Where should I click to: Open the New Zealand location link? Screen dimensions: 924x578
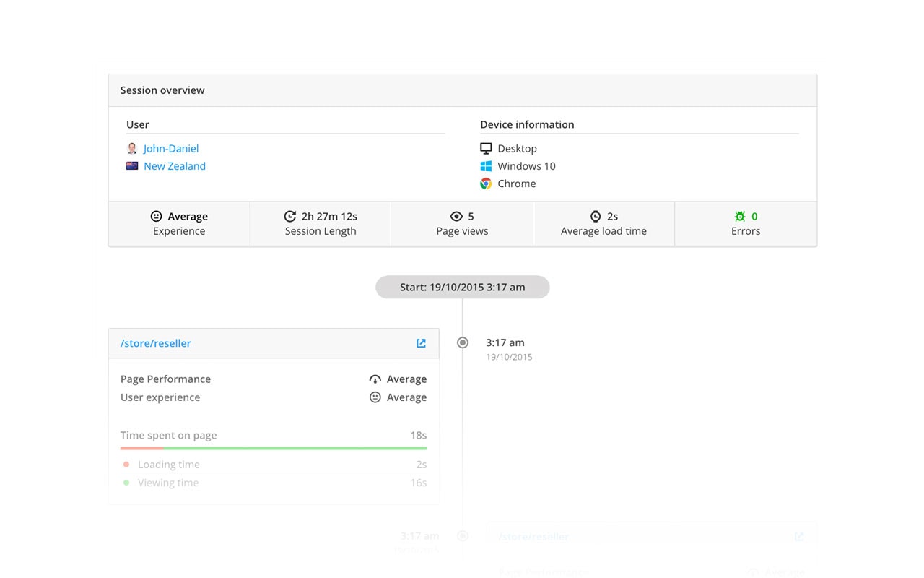click(175, 166)
